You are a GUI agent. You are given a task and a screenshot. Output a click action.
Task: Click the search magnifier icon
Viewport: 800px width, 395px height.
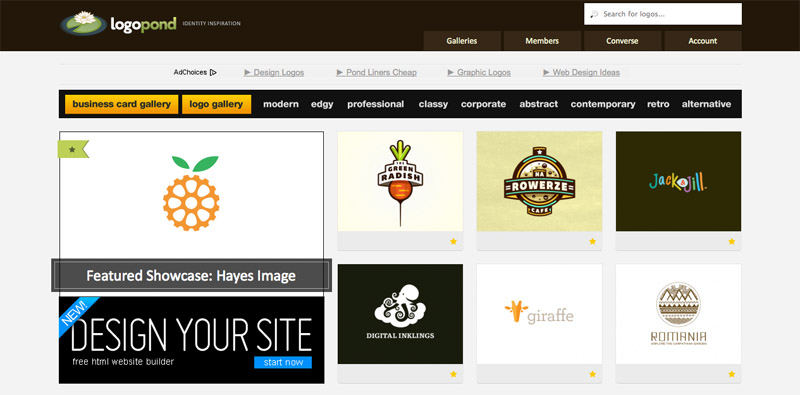[594, 14]
